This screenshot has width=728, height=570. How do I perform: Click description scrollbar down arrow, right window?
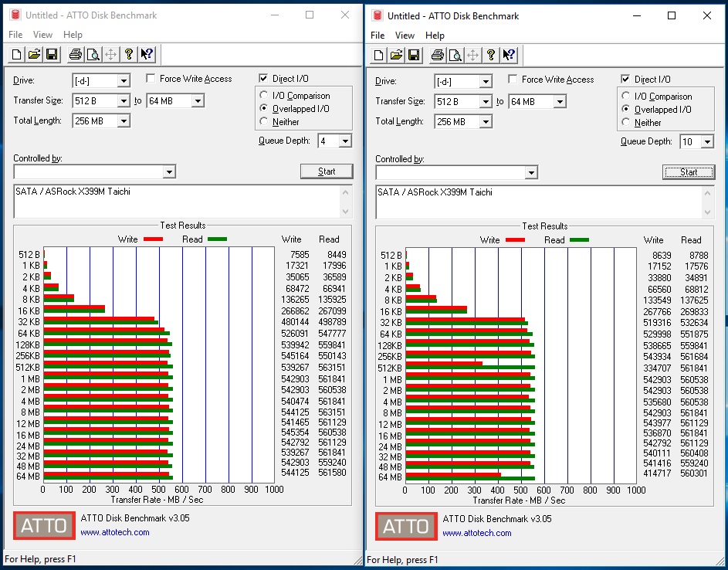click(707, 212)
